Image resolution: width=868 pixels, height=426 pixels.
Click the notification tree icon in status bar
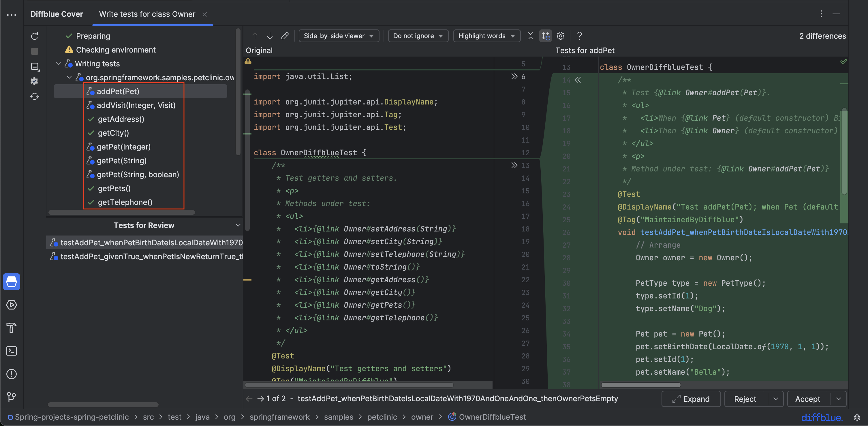tap(857, 418)
